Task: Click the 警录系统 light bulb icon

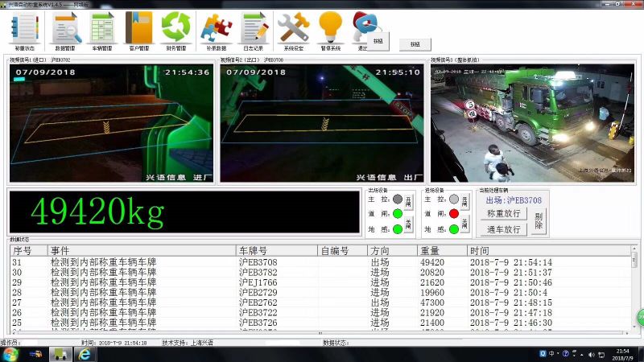Action: pos(331,30)
